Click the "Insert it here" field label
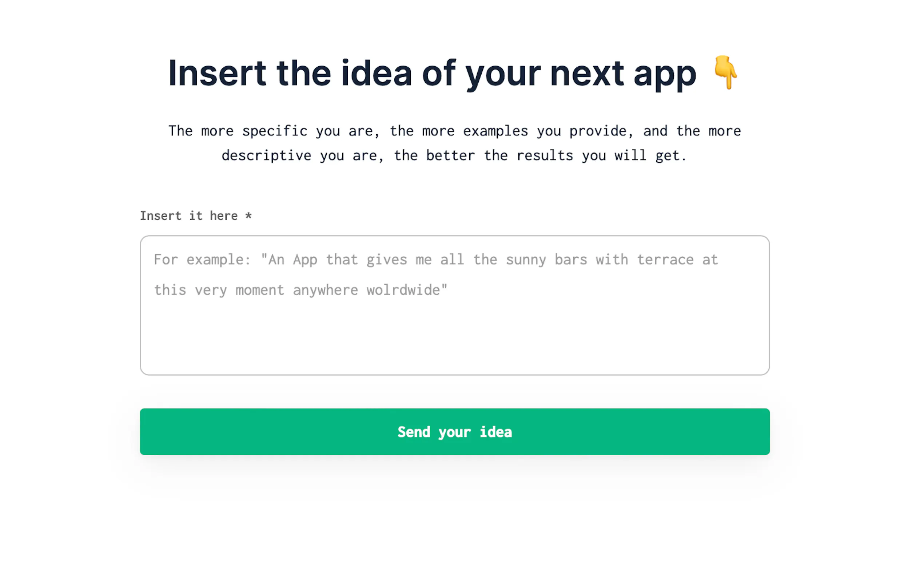Screen dimensions: 924x578 coord(189,216)
